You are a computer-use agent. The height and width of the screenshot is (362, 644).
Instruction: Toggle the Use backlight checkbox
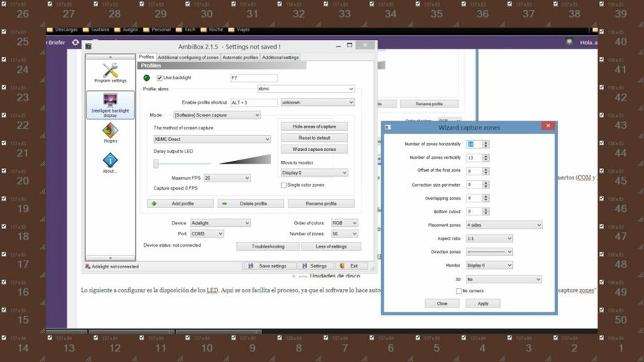[x=160, y=77]
